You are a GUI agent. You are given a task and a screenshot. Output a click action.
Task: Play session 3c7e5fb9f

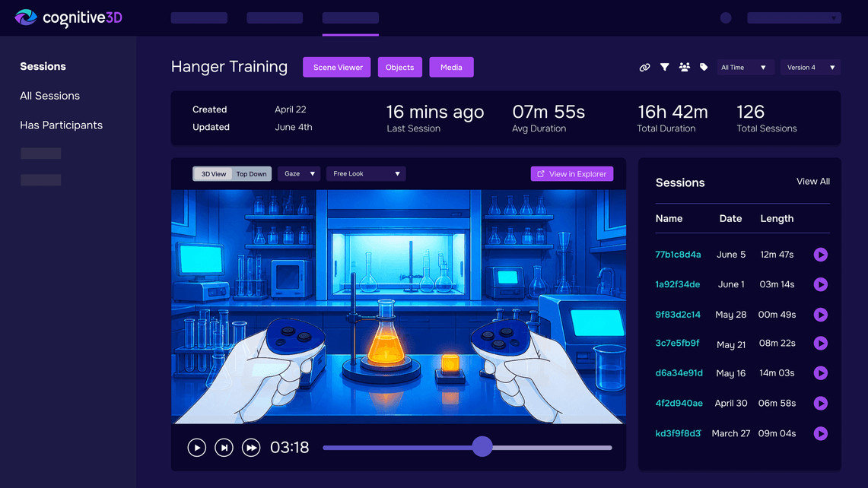(x=820, y=343)
